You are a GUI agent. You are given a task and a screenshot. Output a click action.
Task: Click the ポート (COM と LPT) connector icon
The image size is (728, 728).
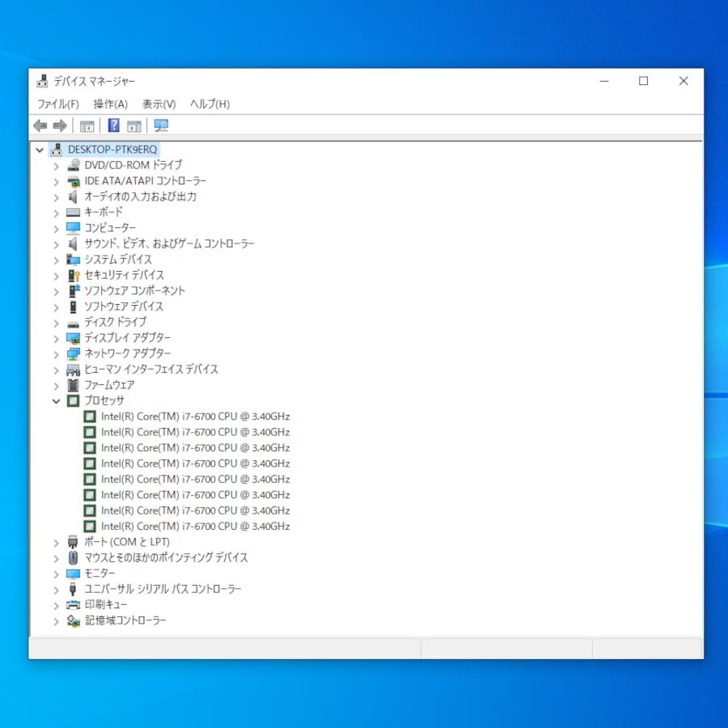(73, 542)
